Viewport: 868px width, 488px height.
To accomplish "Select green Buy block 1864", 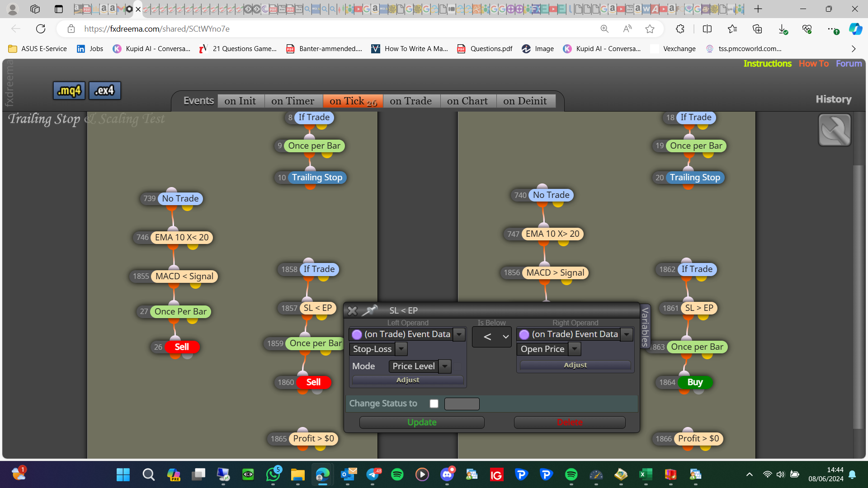I will [x=695, y=382].
